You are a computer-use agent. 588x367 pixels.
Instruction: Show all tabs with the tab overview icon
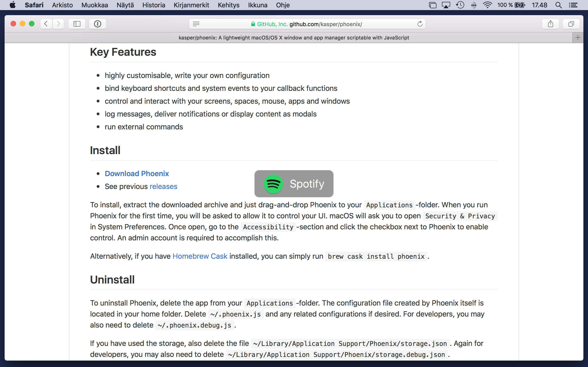pos(571,24)
